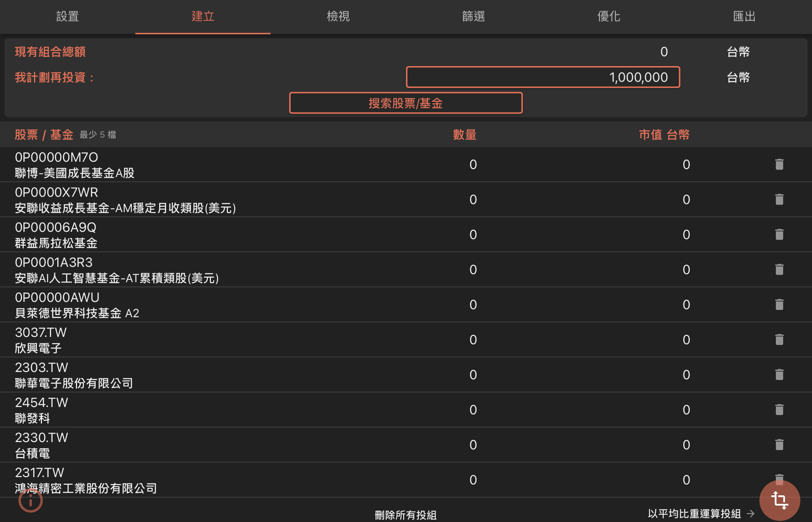
Task: Delete 貝萊德世界科技基金 A2 via trash icon
Action: tap(779, 304)
